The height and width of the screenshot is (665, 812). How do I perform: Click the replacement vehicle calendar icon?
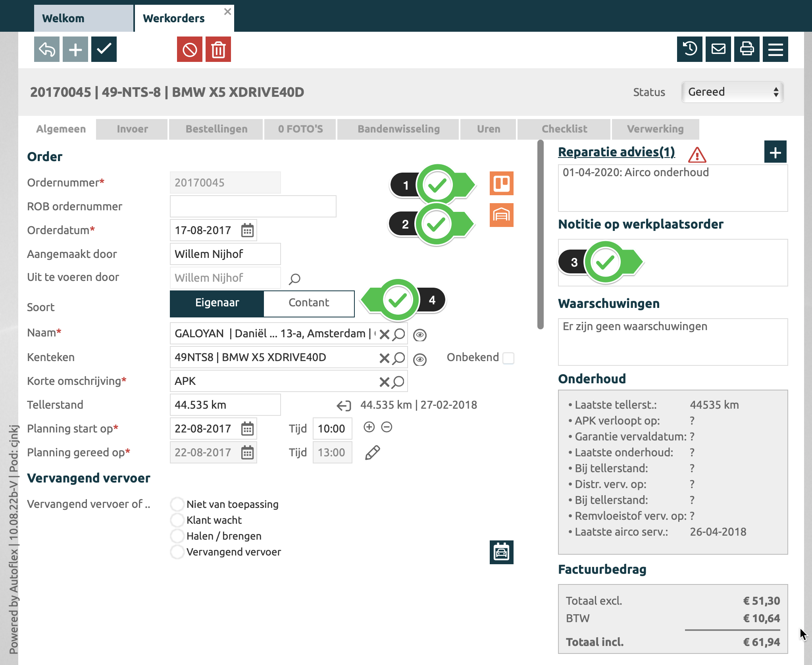point(501,552)
